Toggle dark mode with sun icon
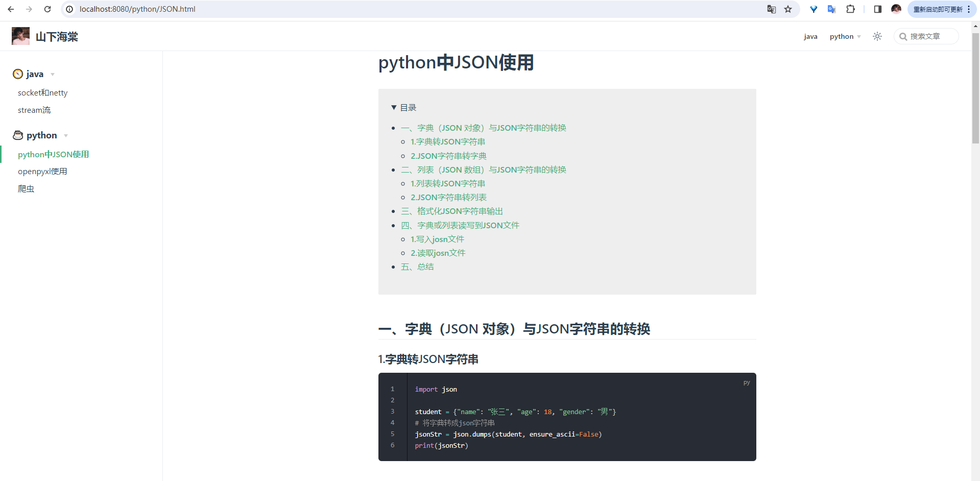 coord(877,36)
